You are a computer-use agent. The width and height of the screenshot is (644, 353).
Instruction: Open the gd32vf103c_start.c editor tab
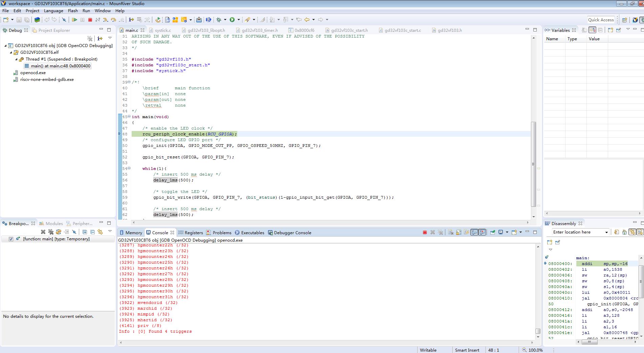pyautogui.click(x=400, y=30)
